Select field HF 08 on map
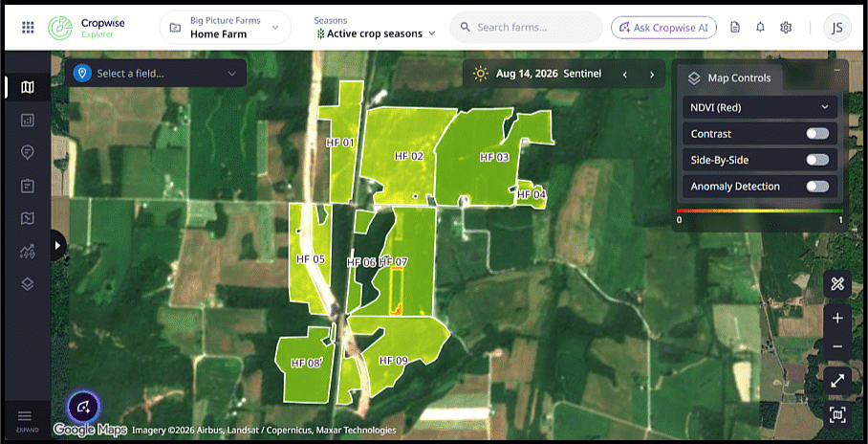The width and height of the screenshot is (868, 444). [307, 364]
